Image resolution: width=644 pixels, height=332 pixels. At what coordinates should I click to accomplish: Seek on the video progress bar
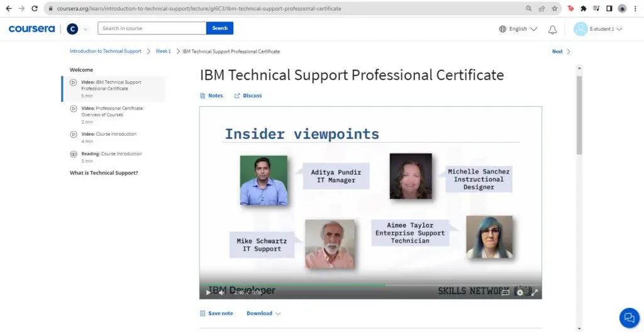point(370,285)
